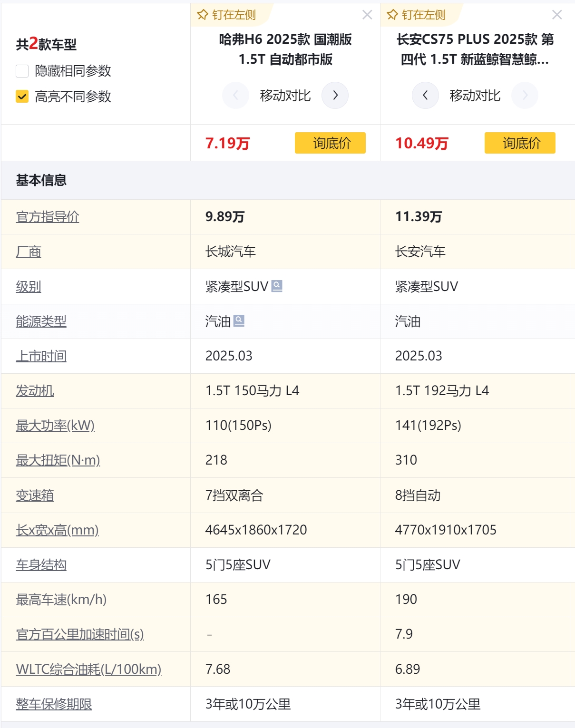Screen dimensions: 575x728
Task: Open the 发动机 parameter link
Action: click(x=35, y=390)
